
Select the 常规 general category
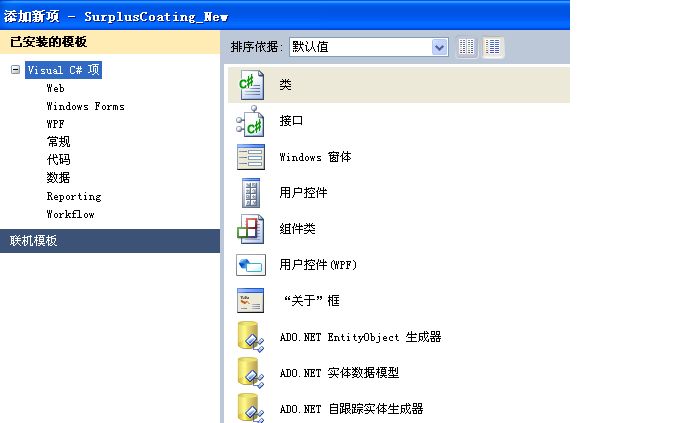click(58, 142)
